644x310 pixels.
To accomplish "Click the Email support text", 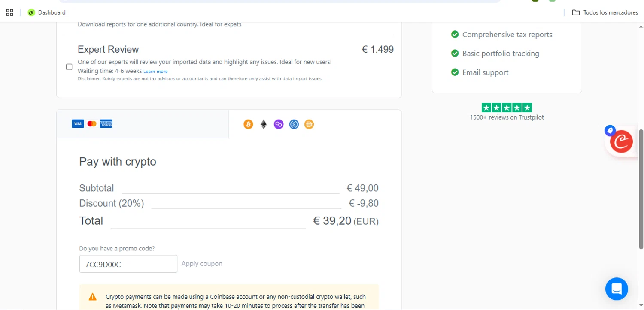I will click(x=485, y=72).
